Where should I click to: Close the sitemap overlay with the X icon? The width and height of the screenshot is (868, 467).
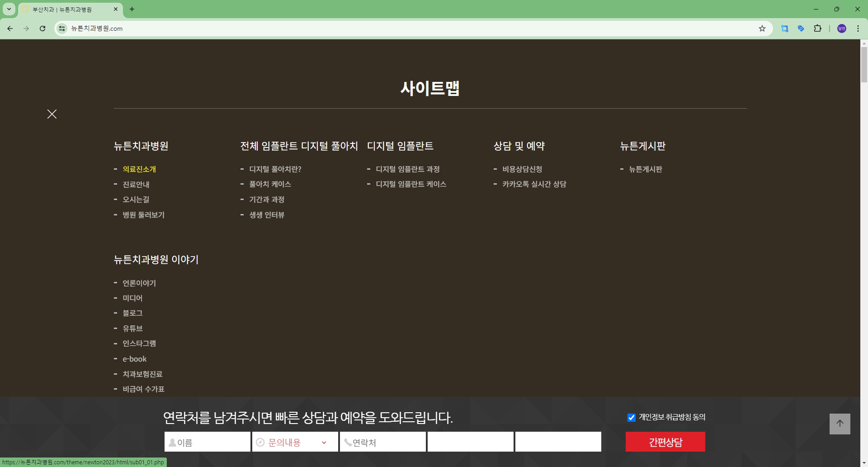52,114
